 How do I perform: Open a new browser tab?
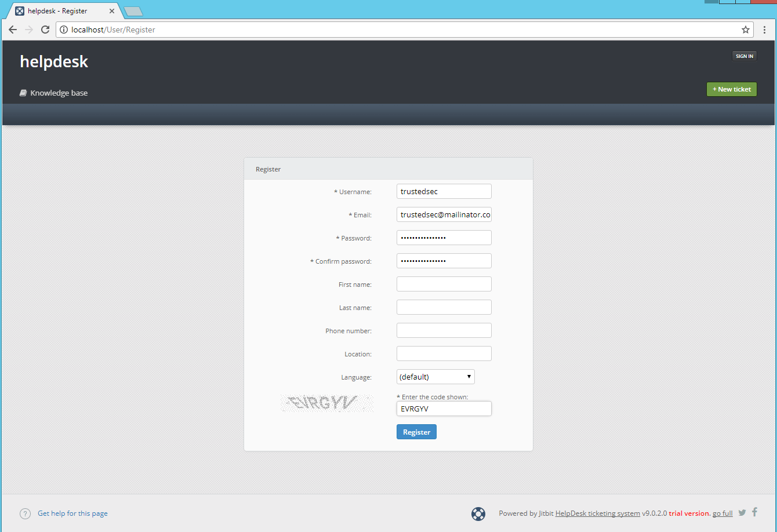coord(133,10)
